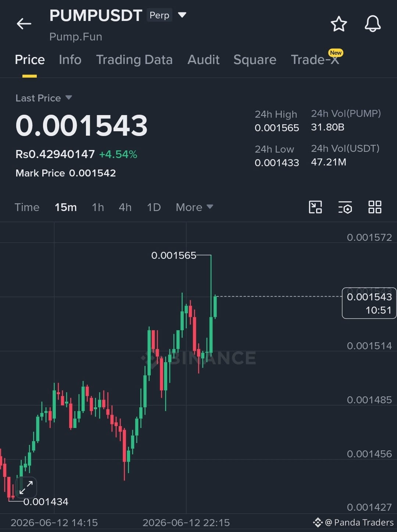397x532 pixels.
Task: Tap the 24h Low value 0.001433
Action: 277,163
